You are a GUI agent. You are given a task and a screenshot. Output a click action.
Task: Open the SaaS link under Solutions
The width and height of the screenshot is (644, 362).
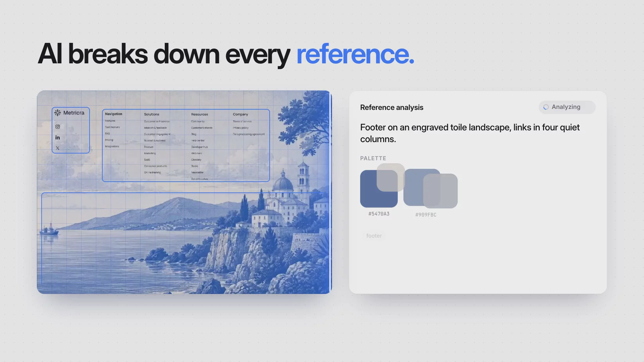point(147,160)
